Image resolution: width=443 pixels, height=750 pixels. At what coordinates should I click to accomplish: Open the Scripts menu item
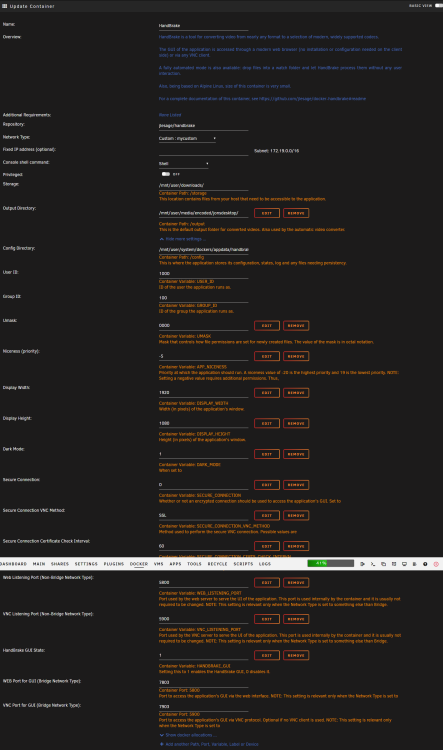[244, 564]
